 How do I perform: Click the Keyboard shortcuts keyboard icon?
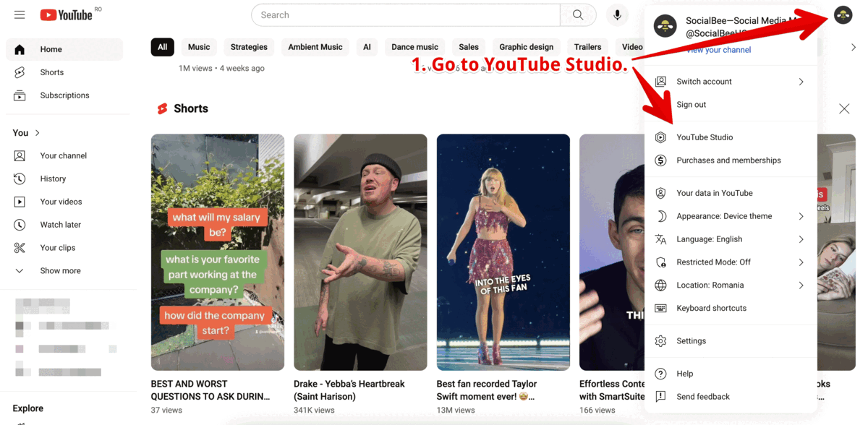pyautogui.click(x=660, y=308)
